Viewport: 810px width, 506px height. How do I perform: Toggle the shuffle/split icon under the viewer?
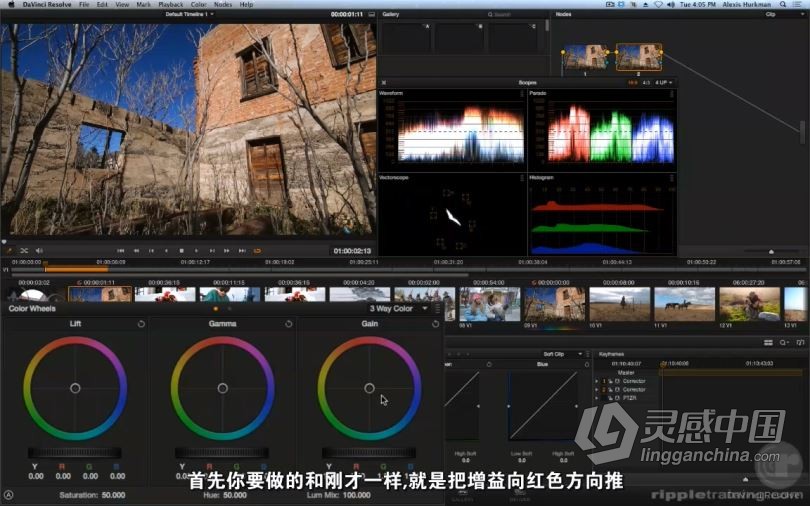click(x=24, y=250)
